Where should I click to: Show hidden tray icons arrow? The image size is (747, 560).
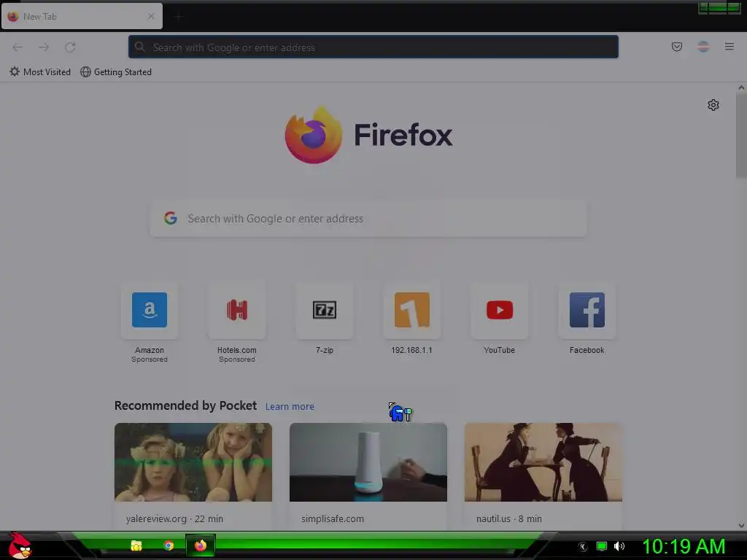(x=583, y=547)
